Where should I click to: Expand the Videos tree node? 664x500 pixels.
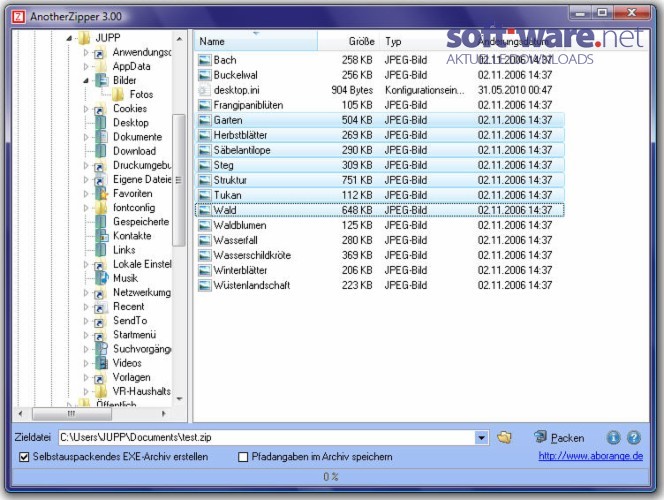point(86,363)
